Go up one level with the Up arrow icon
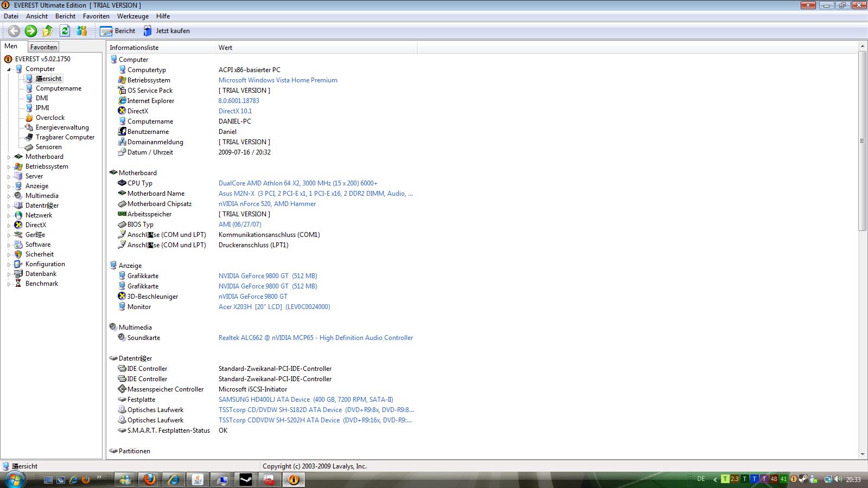868x488 pixels. pyautogui.click(x=48, y=31)
